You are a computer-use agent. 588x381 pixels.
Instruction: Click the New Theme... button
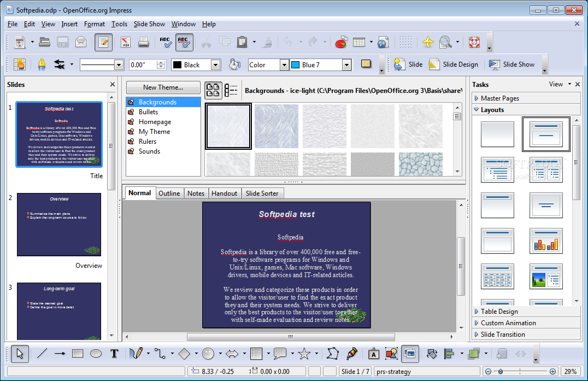coord(163,87)
